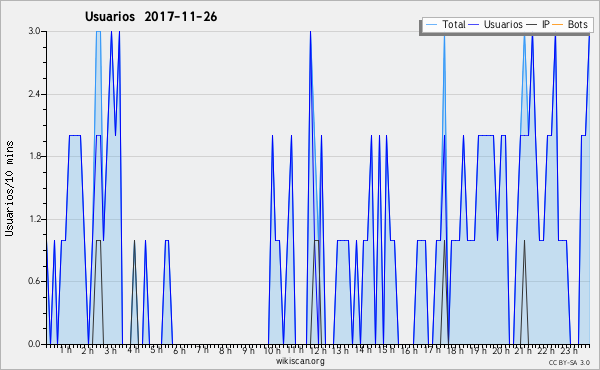Click the '6 h' x-axis label

pos(179,351)
